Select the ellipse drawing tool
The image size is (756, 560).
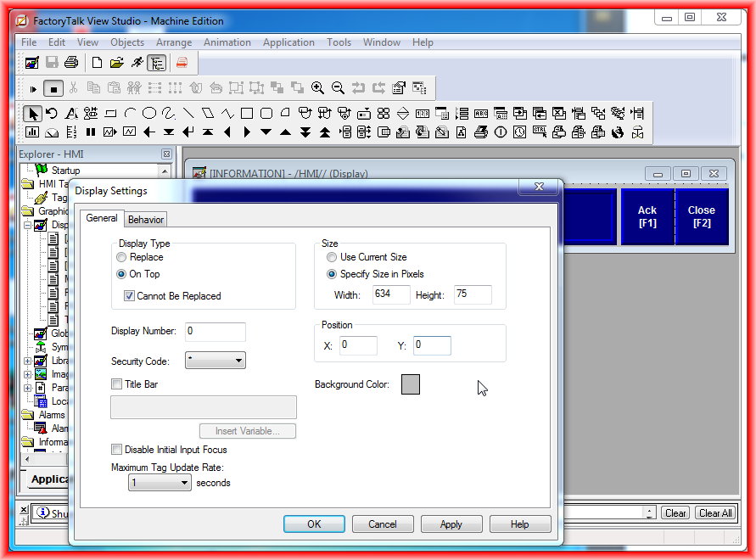point(149,113)
